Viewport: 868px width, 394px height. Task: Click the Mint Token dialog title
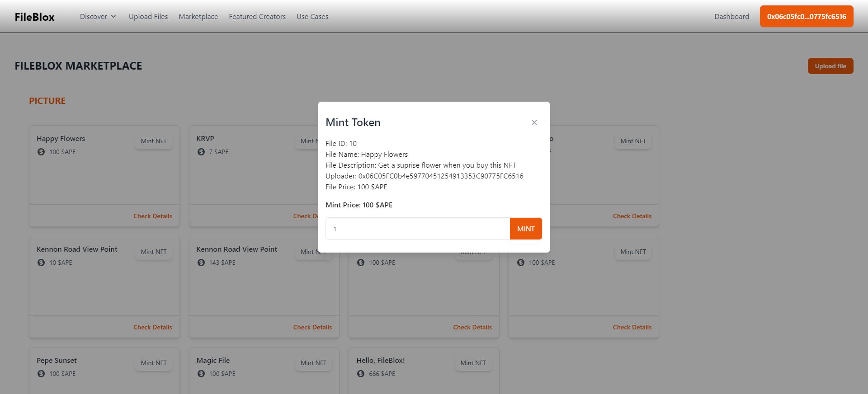[x=353, y=122]
